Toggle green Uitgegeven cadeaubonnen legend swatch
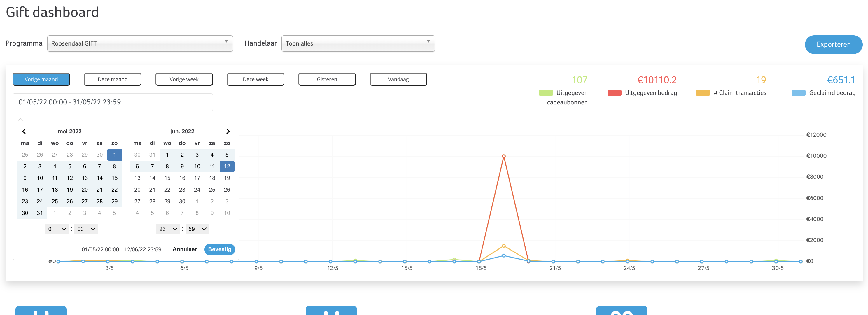 545,93
